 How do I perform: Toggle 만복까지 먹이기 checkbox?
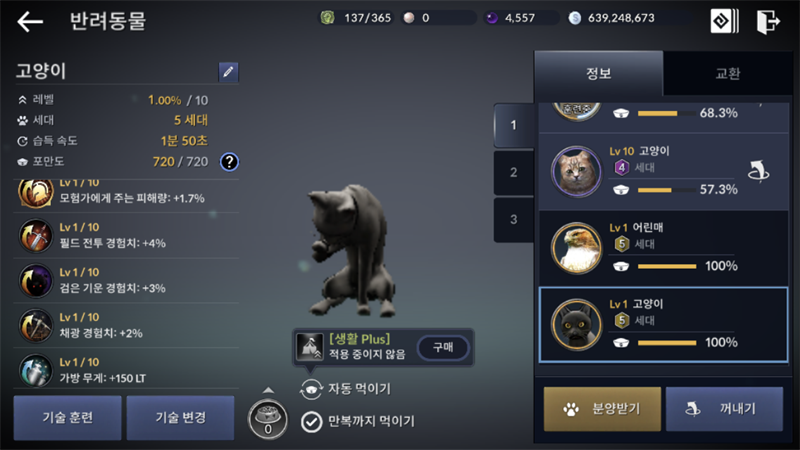coord(311,422)
